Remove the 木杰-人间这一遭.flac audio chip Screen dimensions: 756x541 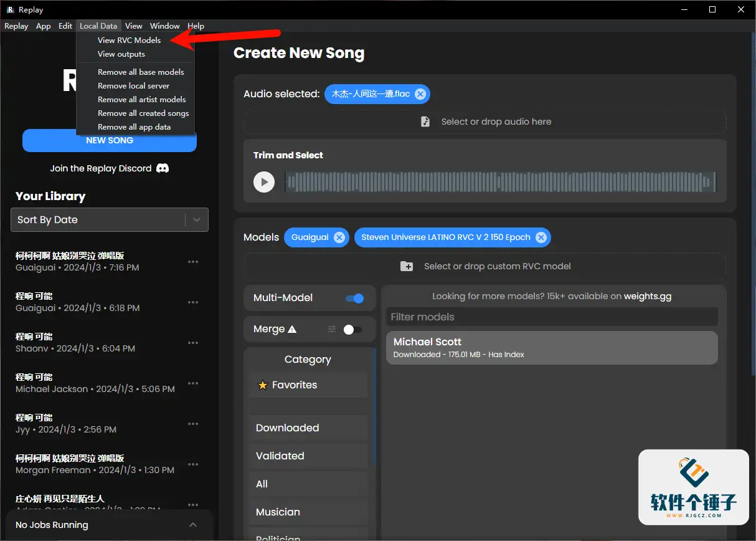[420, 94]
